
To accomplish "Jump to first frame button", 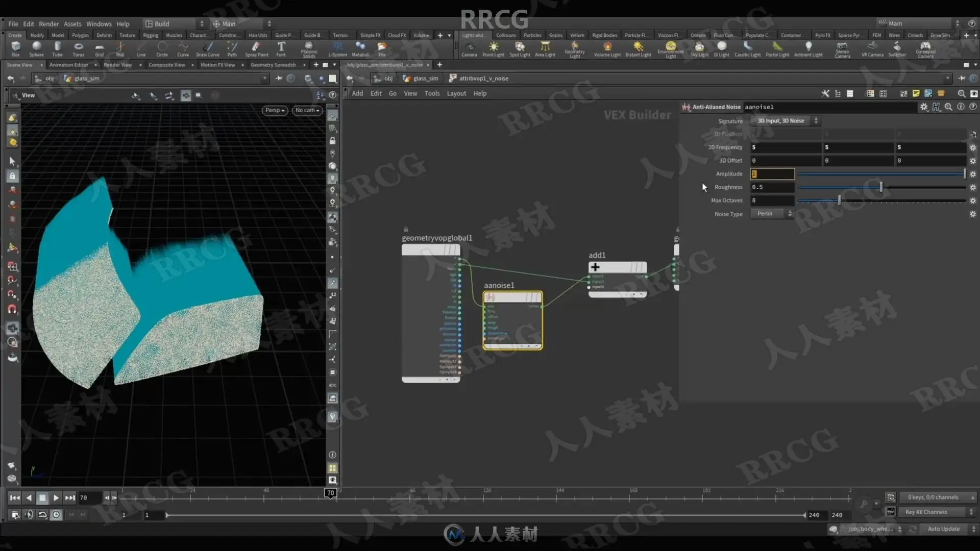I will click(x=15, y=497).
